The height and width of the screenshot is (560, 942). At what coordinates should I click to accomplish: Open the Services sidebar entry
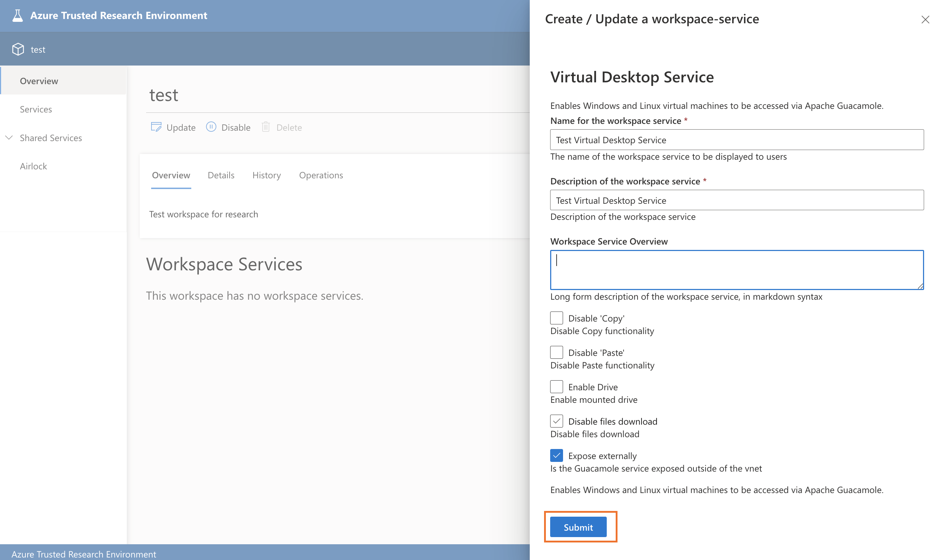pyautogui.click(x=36, y=109)
